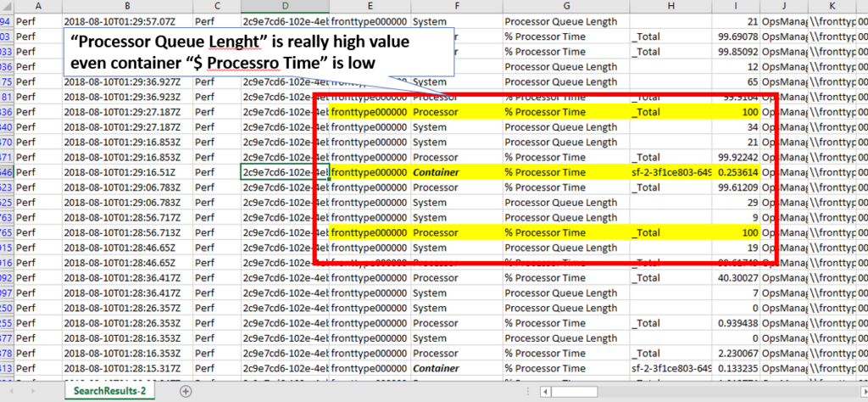Select row header 413
This screenshot has height=402, width=868.
pyautogui.click(x=7, y=368)
